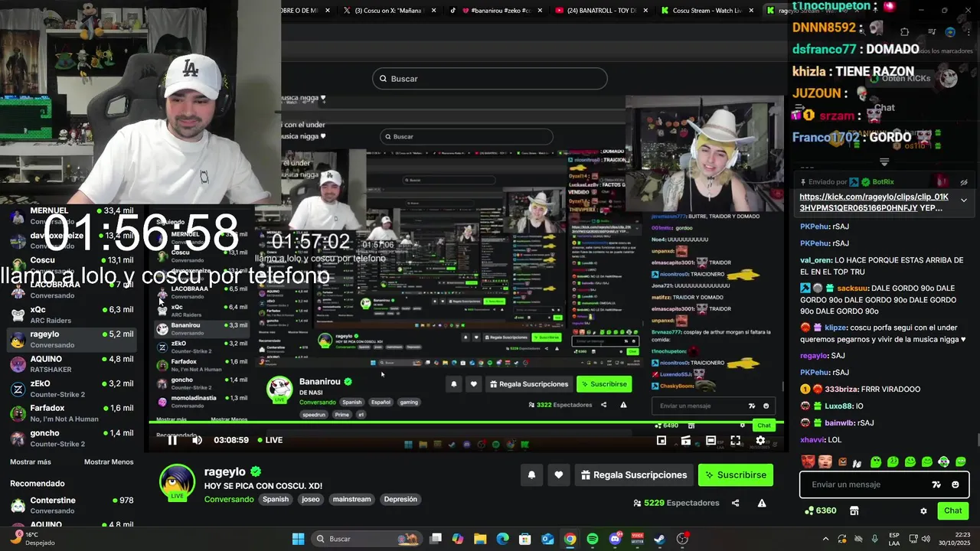Mute the stream volume speaker icon
The width and height of the screenshot is (980, 551).
[197, 440]
